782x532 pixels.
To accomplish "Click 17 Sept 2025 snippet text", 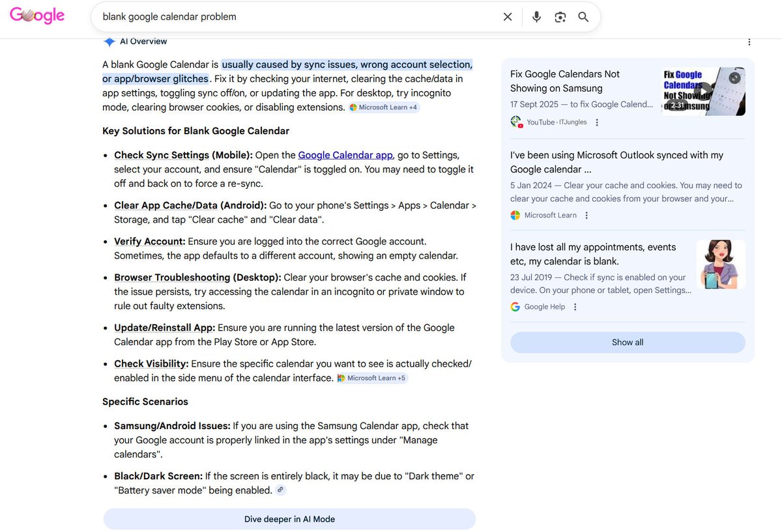I will (x=581, y=104).
